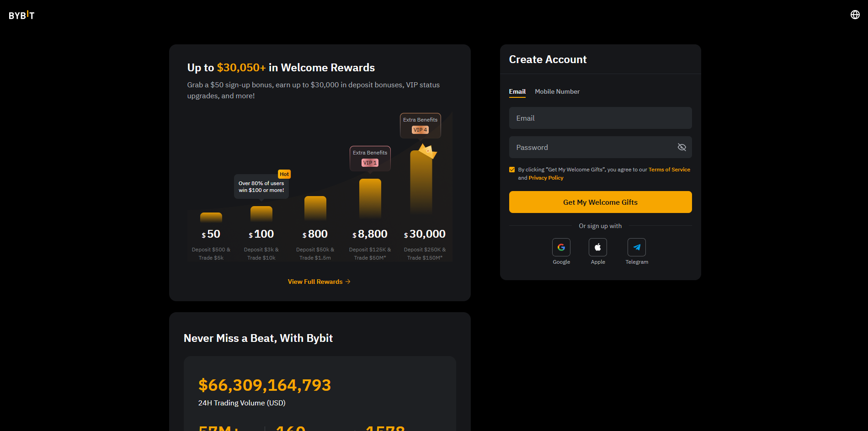Open the Privacy Policy link
Image resolution: width=868 pixels, height=431 pixels.
546,178
